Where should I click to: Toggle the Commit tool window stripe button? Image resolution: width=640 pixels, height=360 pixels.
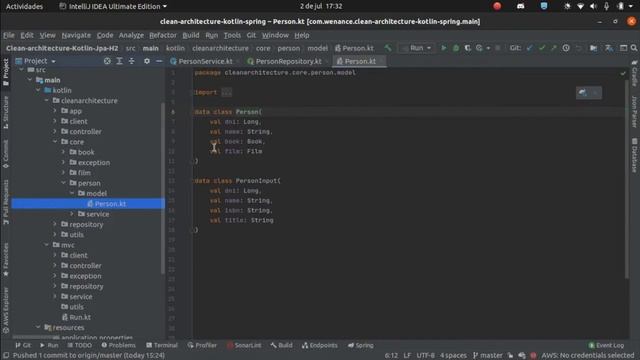pyautogui.click(x=6, y=153)
